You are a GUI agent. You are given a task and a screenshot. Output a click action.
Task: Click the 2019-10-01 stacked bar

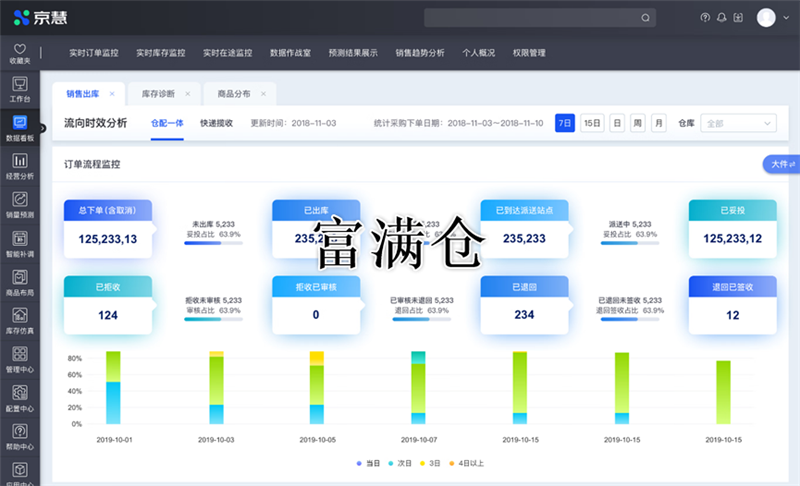[x=113, y=388]
